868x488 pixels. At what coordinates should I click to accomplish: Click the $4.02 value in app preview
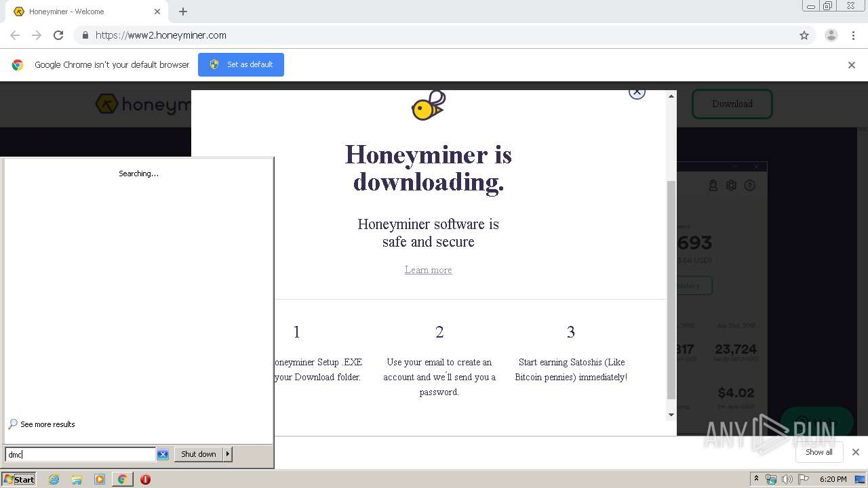(736, 392)
